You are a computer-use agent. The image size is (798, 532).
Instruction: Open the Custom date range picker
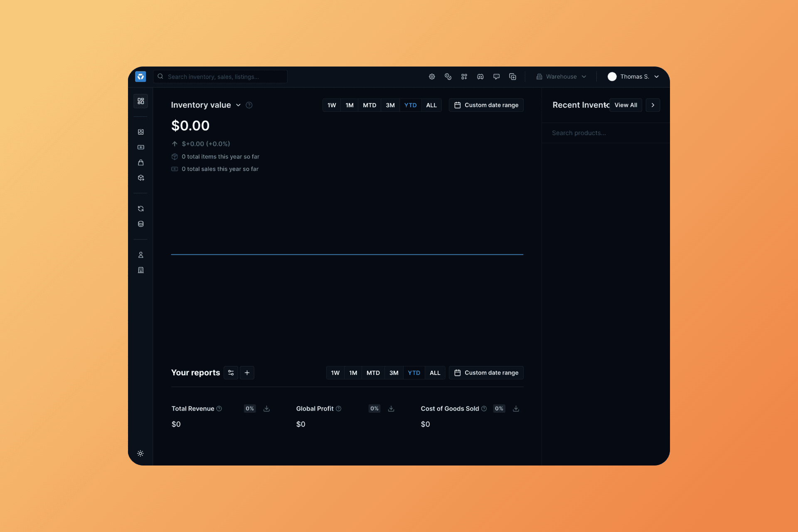pos(486,105)
